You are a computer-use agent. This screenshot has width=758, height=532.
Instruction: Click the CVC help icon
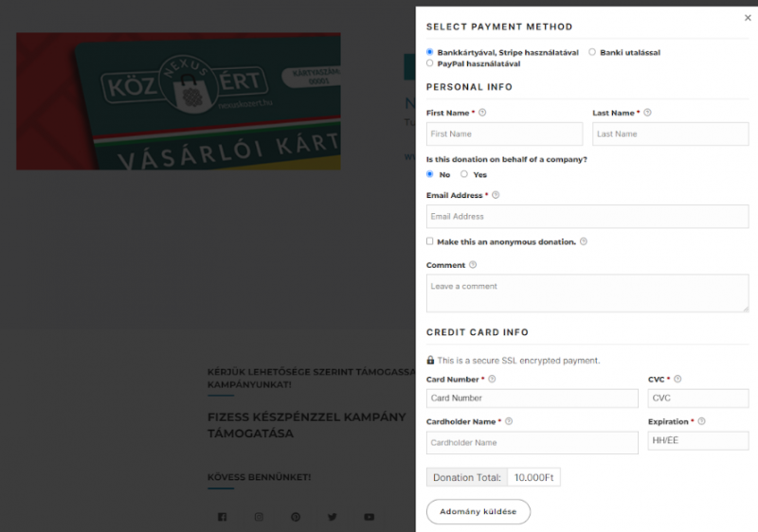tap(677, 379)
